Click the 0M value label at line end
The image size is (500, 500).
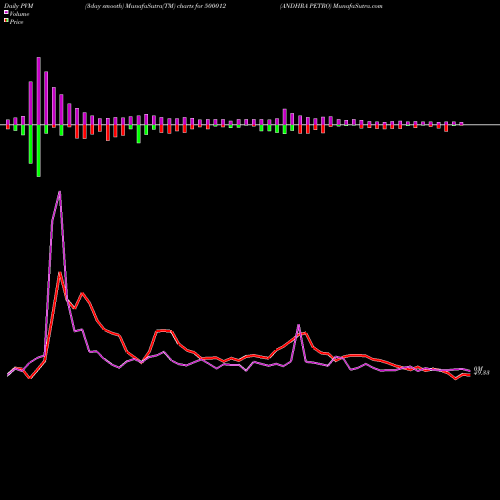(478, 368)
